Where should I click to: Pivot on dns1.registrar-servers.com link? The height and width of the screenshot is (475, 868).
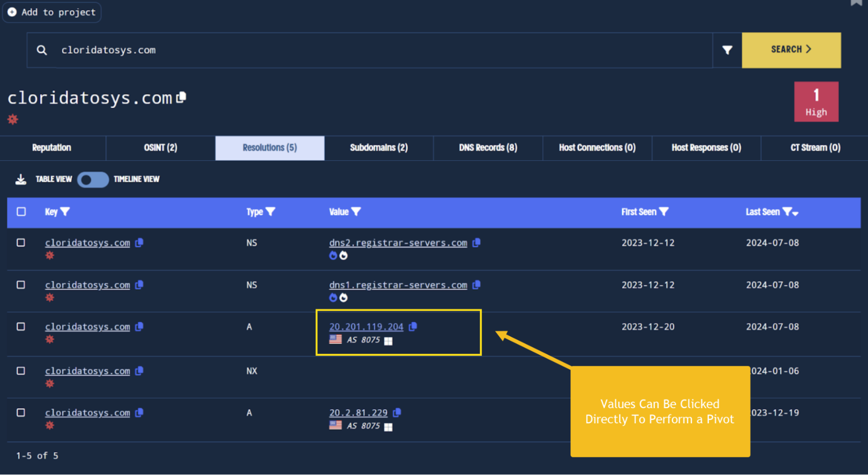pos(398,285)
